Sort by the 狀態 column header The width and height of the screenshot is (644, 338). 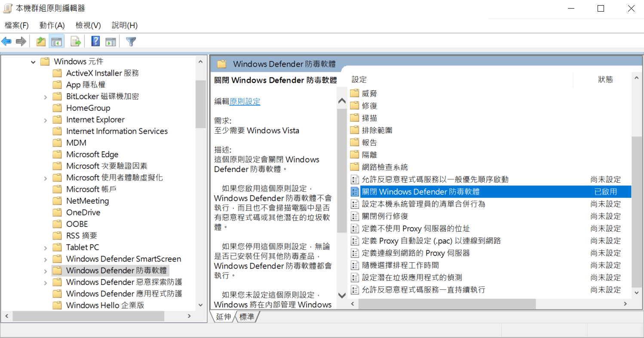click(605, 80)
